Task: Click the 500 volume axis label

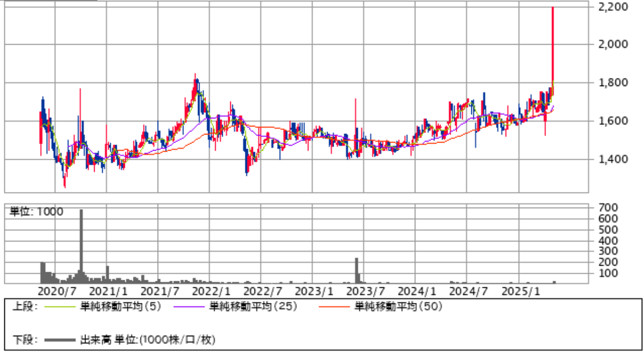Action: (608, 230)
